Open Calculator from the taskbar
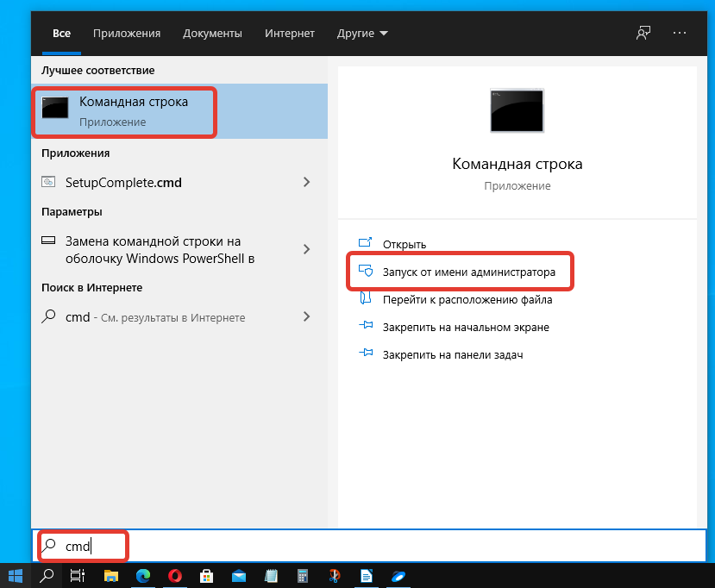715x588 pixels. click(303, 575)
